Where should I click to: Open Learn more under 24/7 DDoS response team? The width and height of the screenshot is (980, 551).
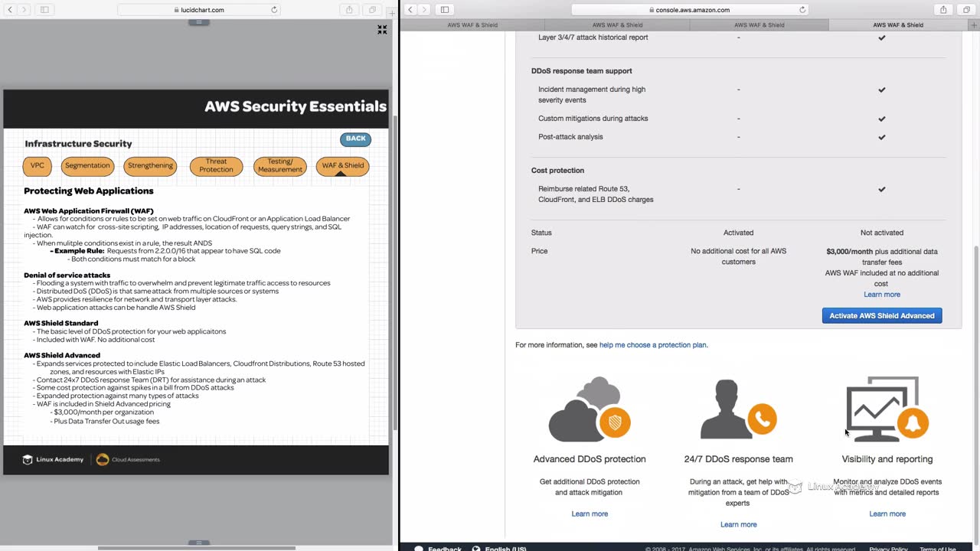(739, 525)
